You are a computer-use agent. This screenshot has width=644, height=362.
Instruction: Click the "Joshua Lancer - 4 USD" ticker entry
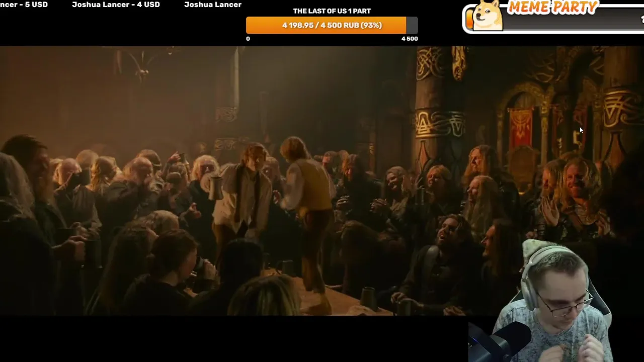(116, 5)
